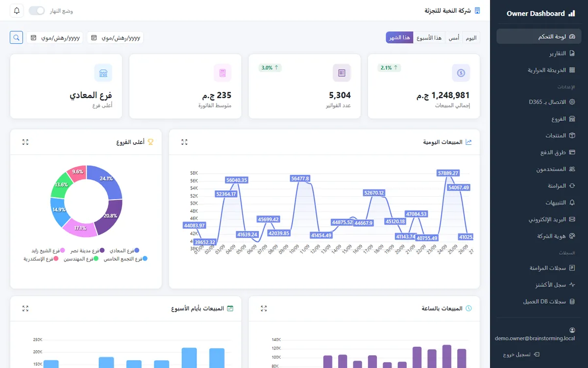Toggle فرع التجمع الخامس legend entry
Image resolution: width=588 pixels, height=368 pixels.
coord(125,258)
